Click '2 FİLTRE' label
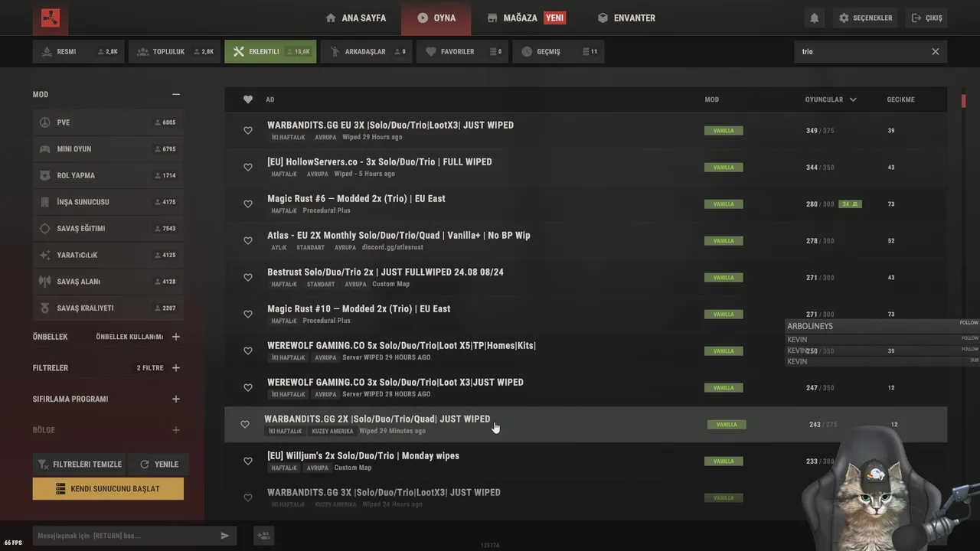This screenshot has height=551, width=980. (150, 368)
